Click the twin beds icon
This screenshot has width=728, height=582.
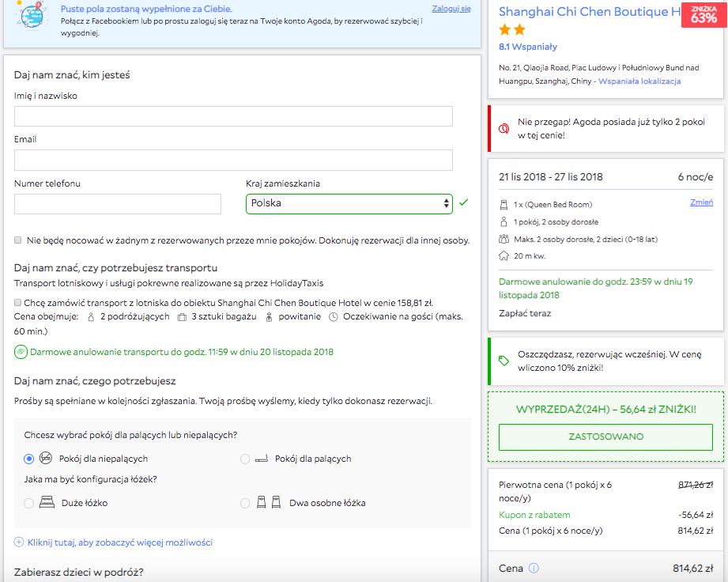269,502
